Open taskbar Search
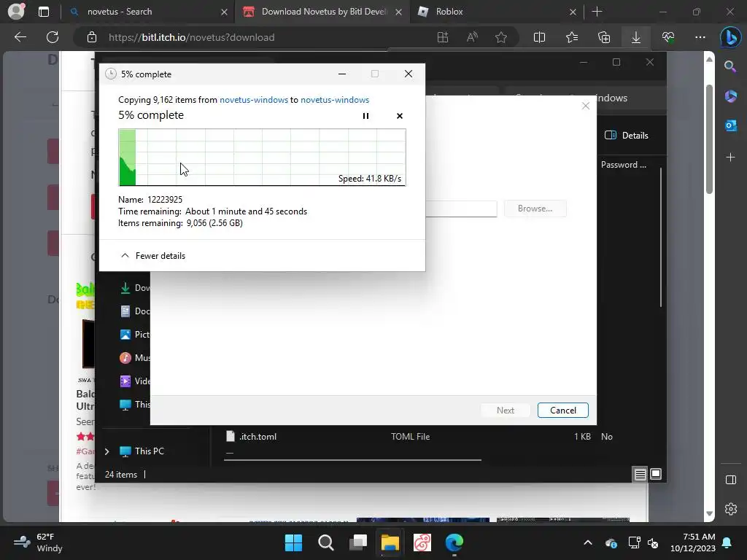The image size is (747, 560). (x=326, y=542)
